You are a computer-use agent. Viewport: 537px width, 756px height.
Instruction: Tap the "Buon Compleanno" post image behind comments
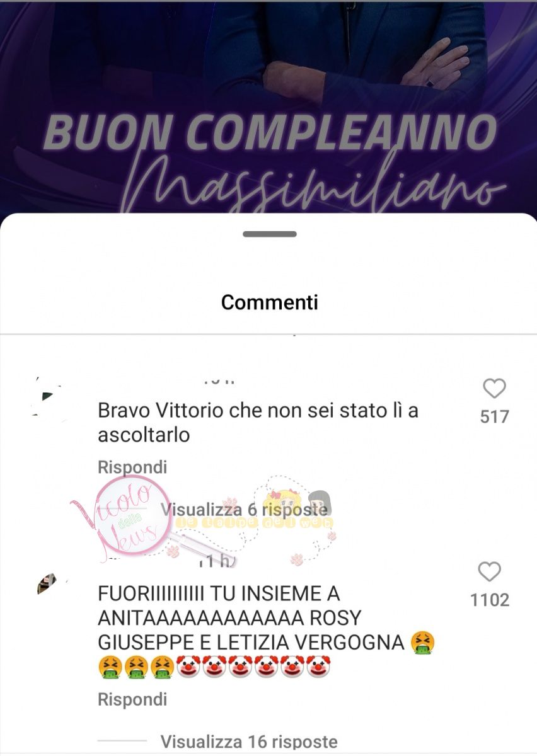point(268,107)
